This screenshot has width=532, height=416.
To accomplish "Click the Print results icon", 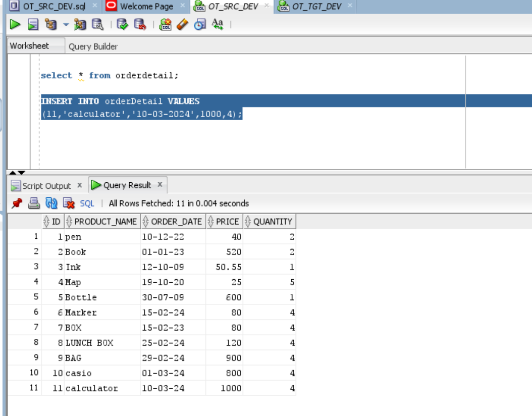I will (x=34, y=203).
